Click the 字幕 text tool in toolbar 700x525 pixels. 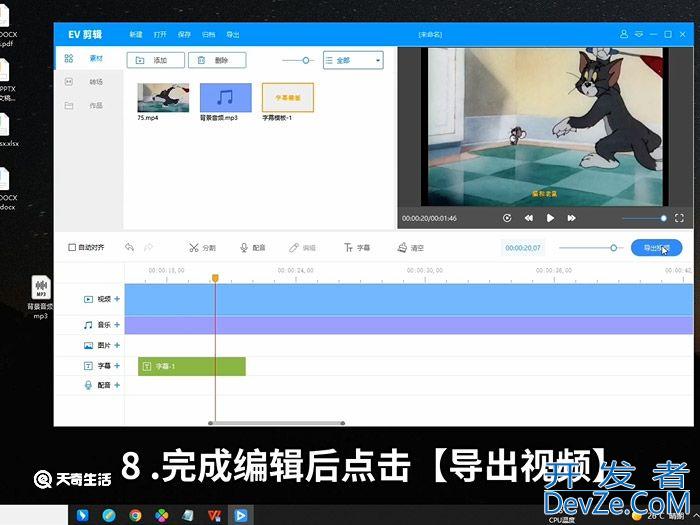(x=356, y=248)
